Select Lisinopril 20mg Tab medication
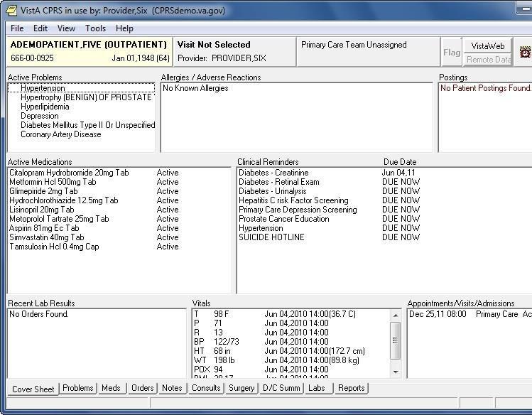Image resolution: width=532 pixels, height=415 pixels. coord(119,210)
